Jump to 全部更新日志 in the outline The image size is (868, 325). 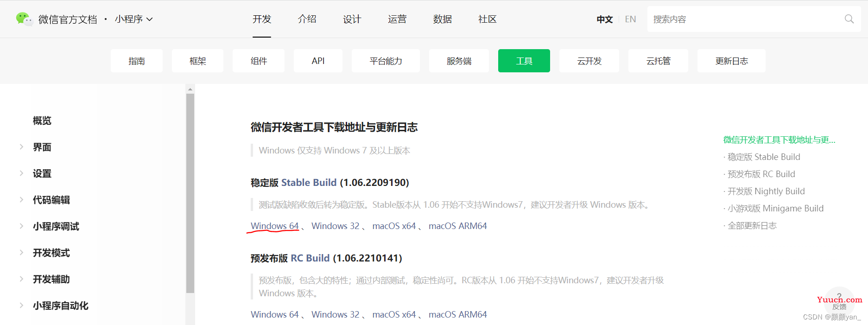(752, 226)
